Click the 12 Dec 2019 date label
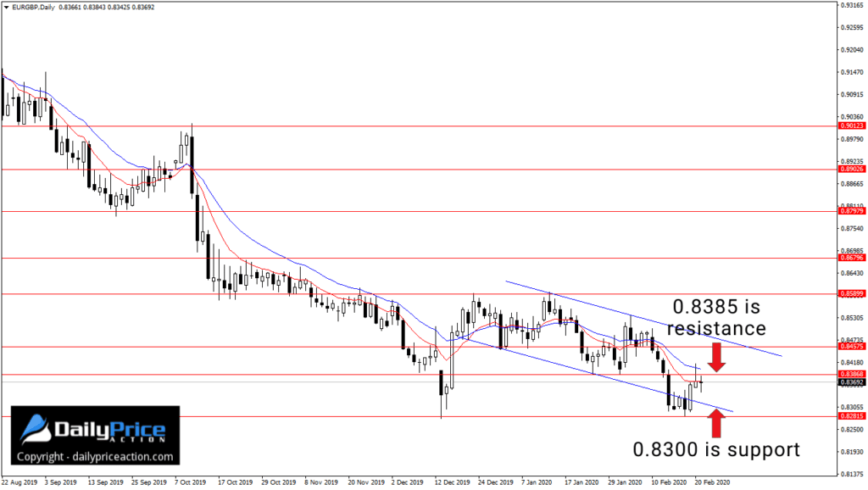868x490 pixels. coord(453,482)
